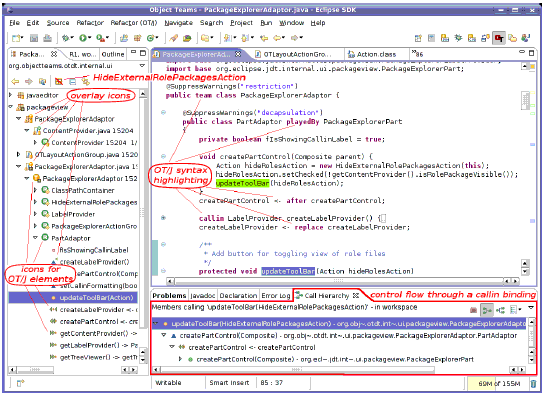Screen dimensions: 545x396
Task: Switch to the Outline tab
Action: pyautogui.click(x=113, y=54)
